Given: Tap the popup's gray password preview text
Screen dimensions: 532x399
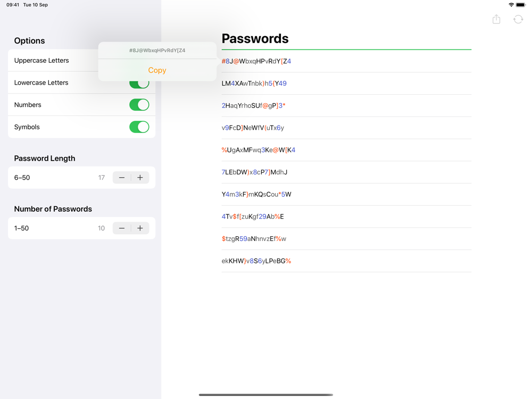Looking at the screenshot, I should coord(157,50).
